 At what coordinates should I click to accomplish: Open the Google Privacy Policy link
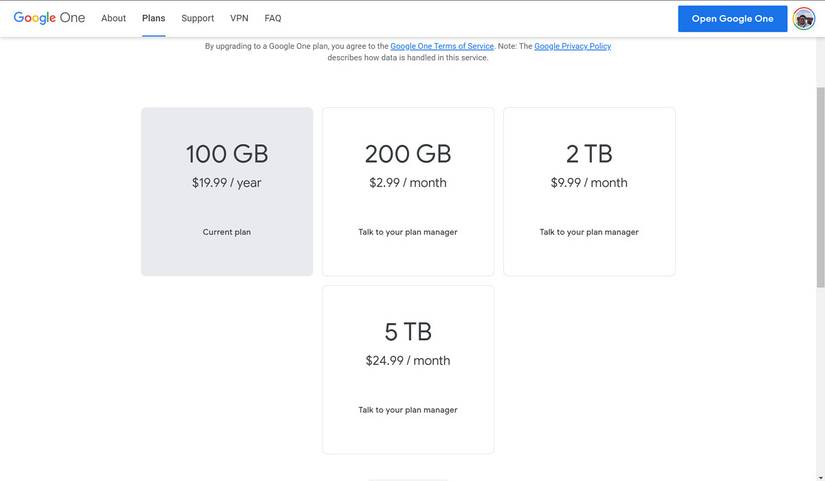pos(572,46)
